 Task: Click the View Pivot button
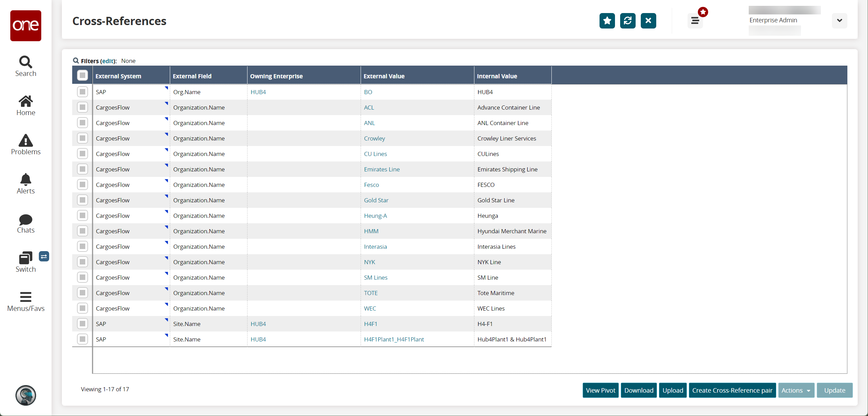(x=601, y=390)
